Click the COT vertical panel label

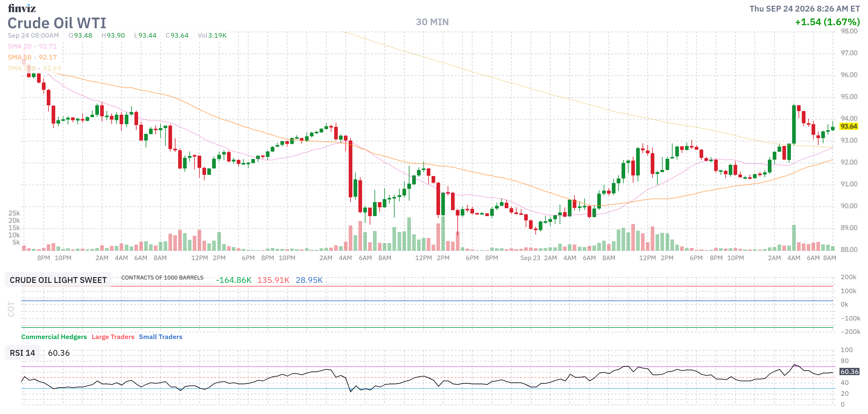tap(11, 309)
